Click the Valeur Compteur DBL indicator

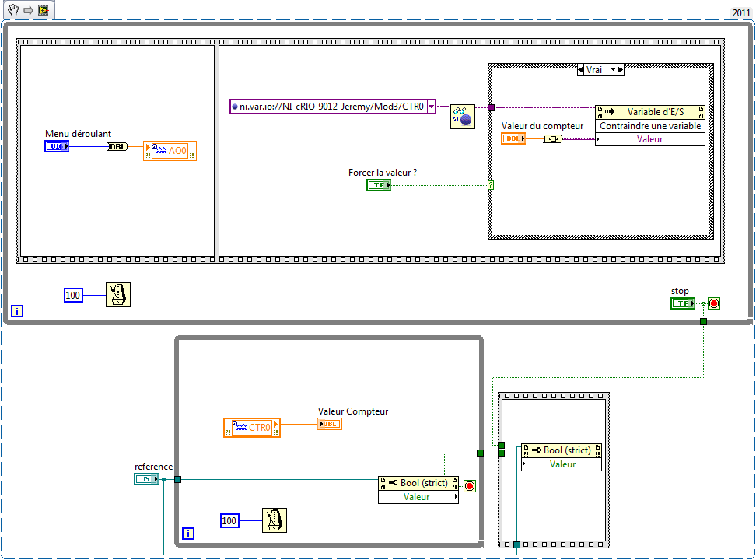pos(330,424)
